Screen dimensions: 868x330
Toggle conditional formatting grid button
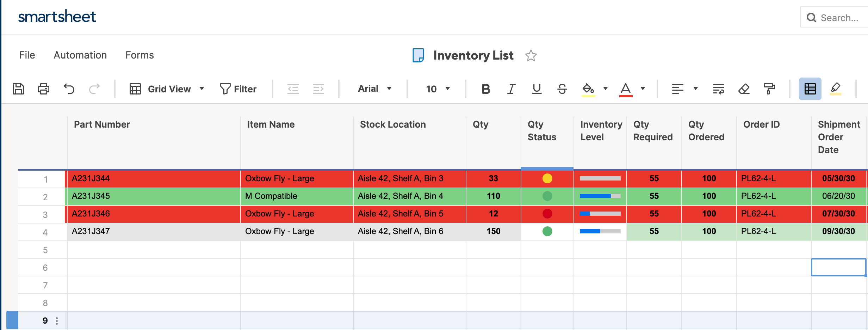click(810, 89)
